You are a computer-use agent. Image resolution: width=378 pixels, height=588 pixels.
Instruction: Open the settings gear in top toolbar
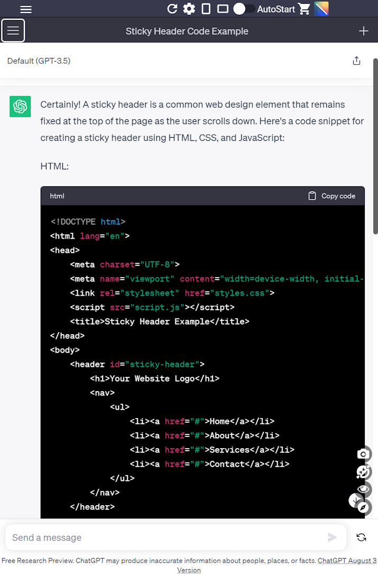pos(189,8)
